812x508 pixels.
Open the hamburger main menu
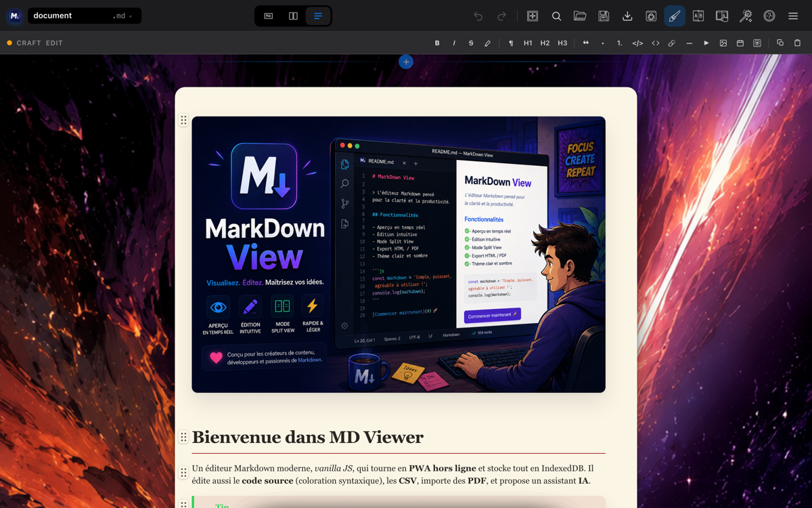point(793,16)
